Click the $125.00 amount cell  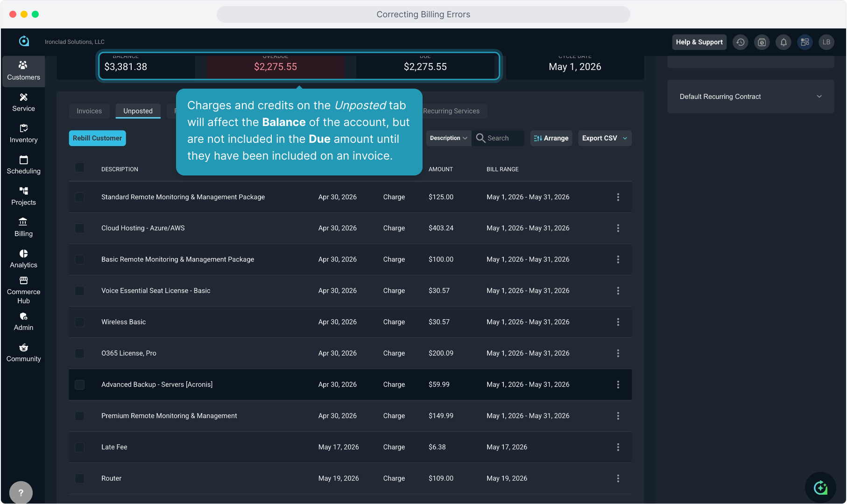[x=441, y=197]
